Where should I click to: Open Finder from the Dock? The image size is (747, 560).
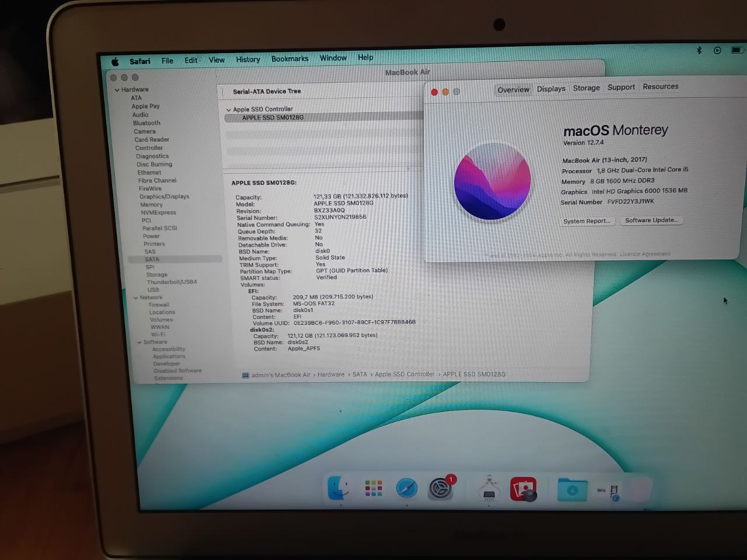point(339,488)
